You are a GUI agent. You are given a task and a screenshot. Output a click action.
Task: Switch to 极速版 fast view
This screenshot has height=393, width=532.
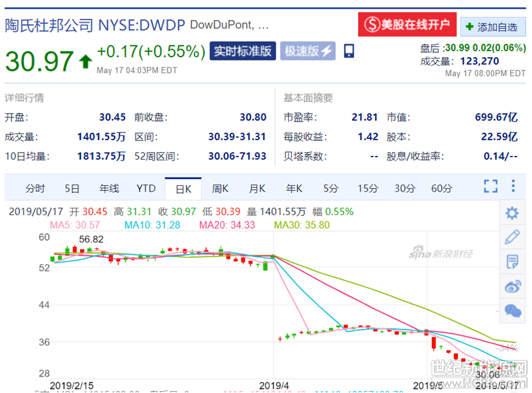click(308, 51)
